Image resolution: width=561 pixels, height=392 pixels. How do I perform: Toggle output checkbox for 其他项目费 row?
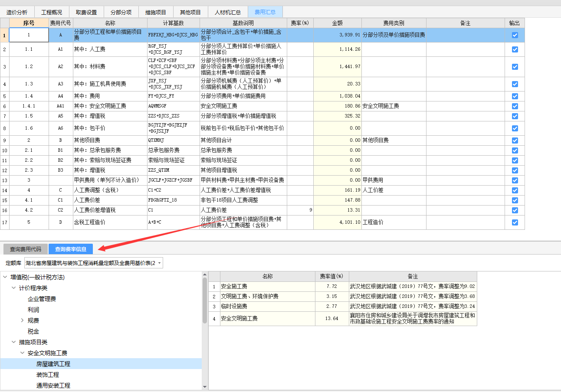tap(515, 140)
